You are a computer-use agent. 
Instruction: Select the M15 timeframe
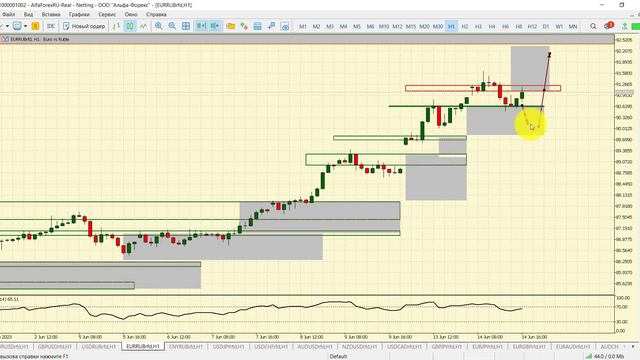(x=411, y=26)
